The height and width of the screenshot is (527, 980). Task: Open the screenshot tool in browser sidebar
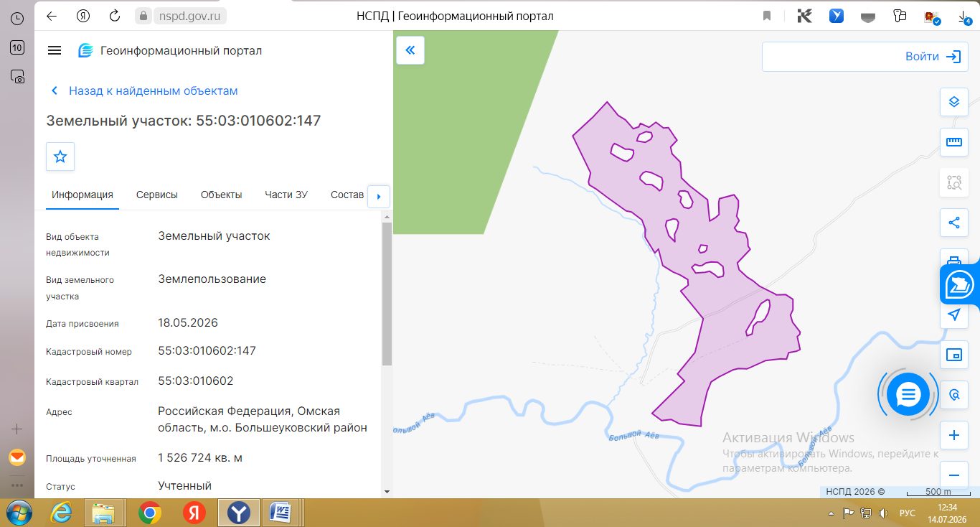pyautogui.click(x=17, y=76)
